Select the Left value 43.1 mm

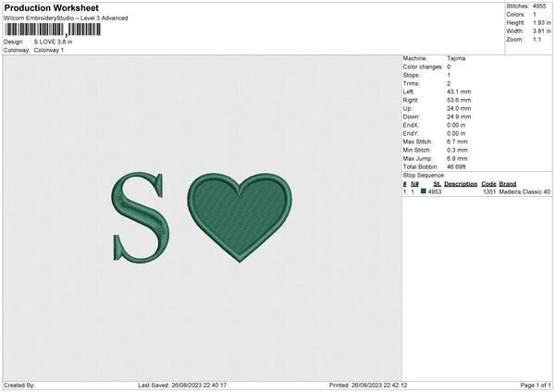tap(459, 92)
